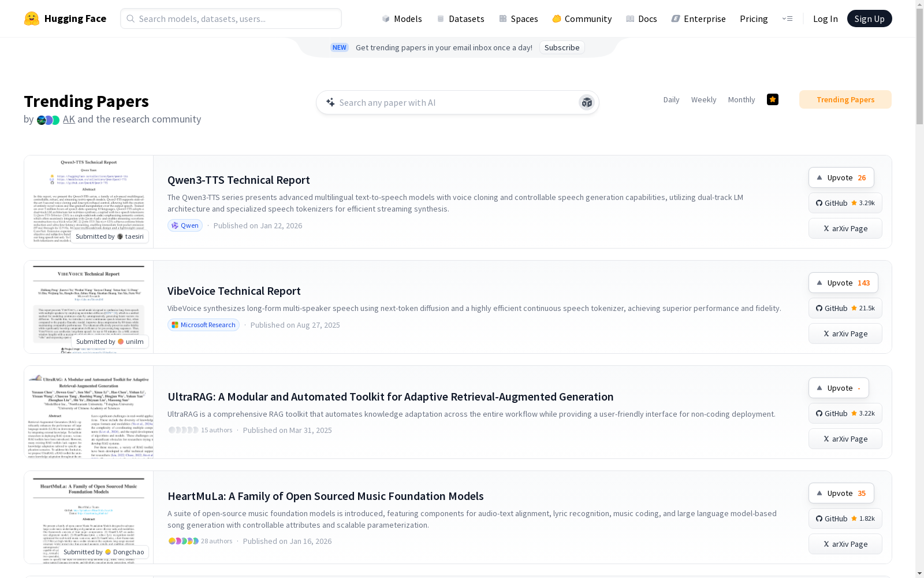Open arXiv Page for UltraRAG paper
The width and height of the screenshot is (924, 578).
pos(845,439)
